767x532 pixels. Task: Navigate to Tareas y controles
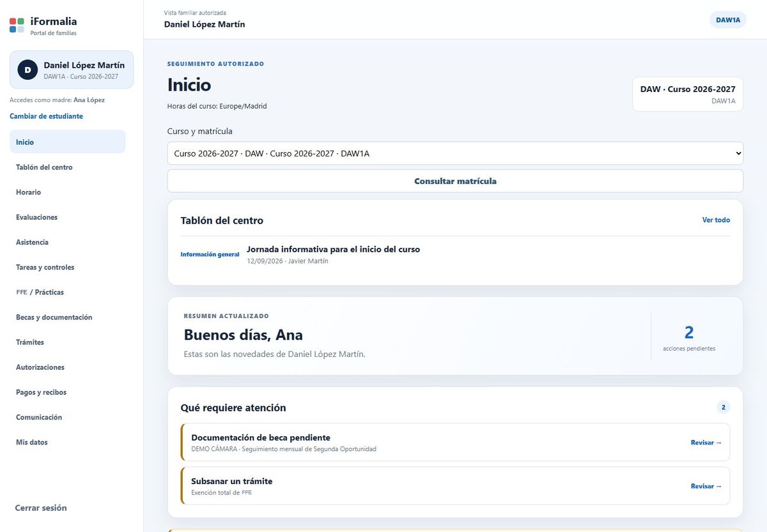tap(67, 267)
